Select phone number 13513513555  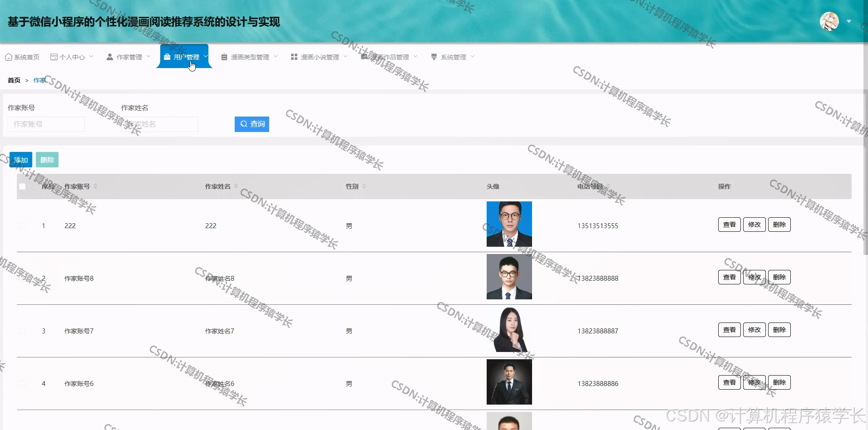click(598, 226)
